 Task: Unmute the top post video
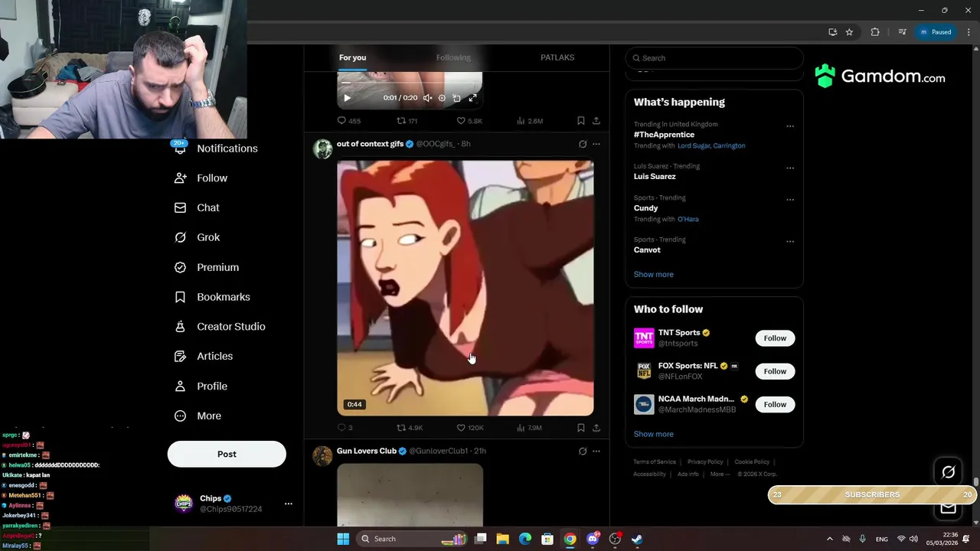[x=428, y=98]
